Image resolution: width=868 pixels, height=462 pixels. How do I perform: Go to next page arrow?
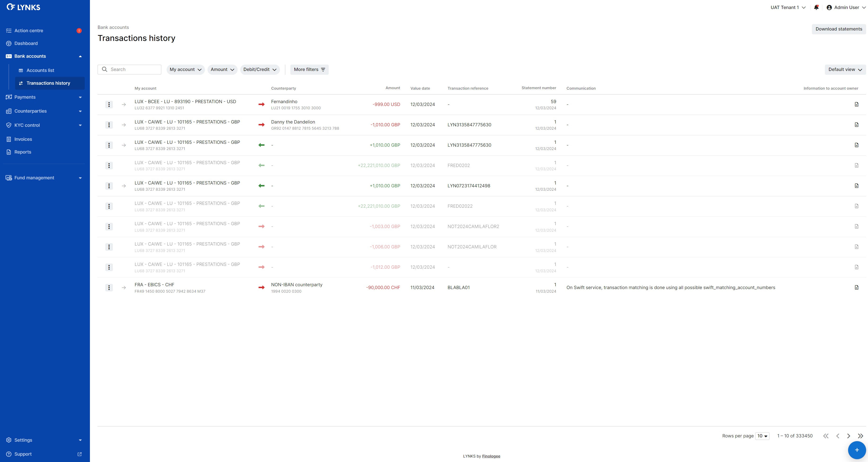tap(849, 436)
